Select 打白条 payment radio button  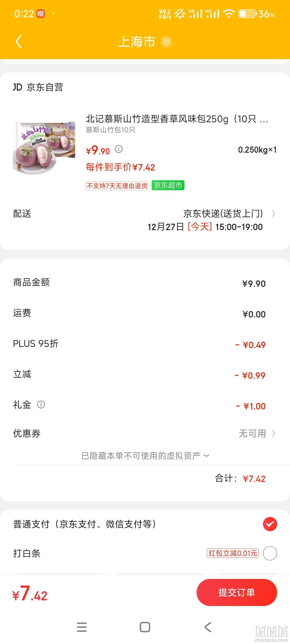pos(270,553)
